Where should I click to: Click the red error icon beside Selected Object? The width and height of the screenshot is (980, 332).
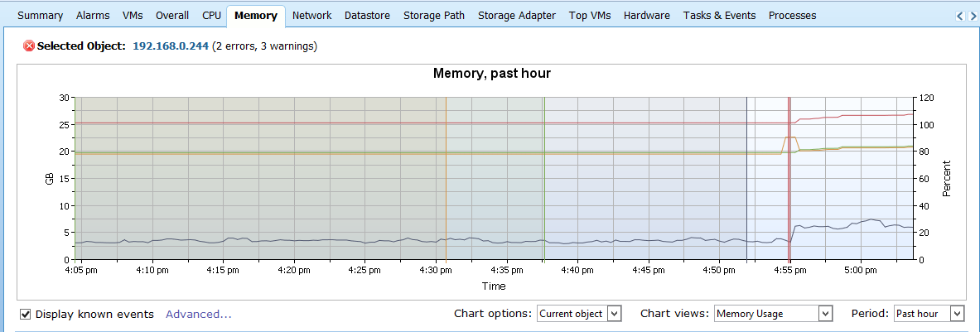pos(29,46)
